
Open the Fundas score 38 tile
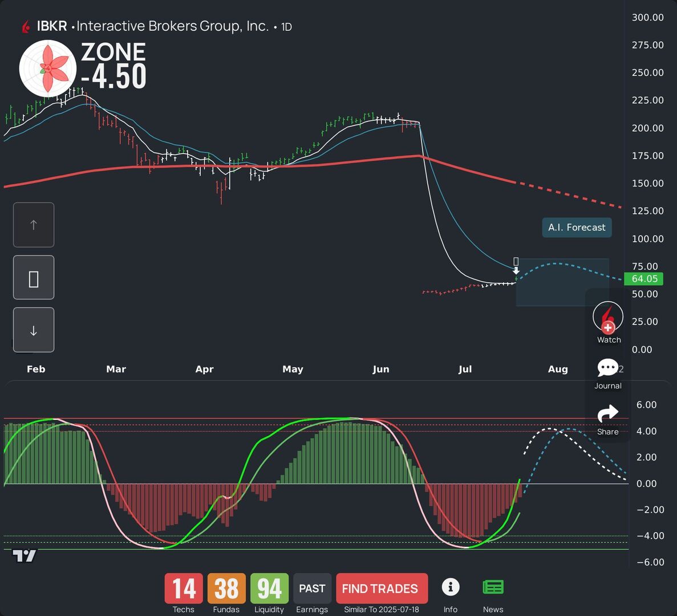(226, 589)
